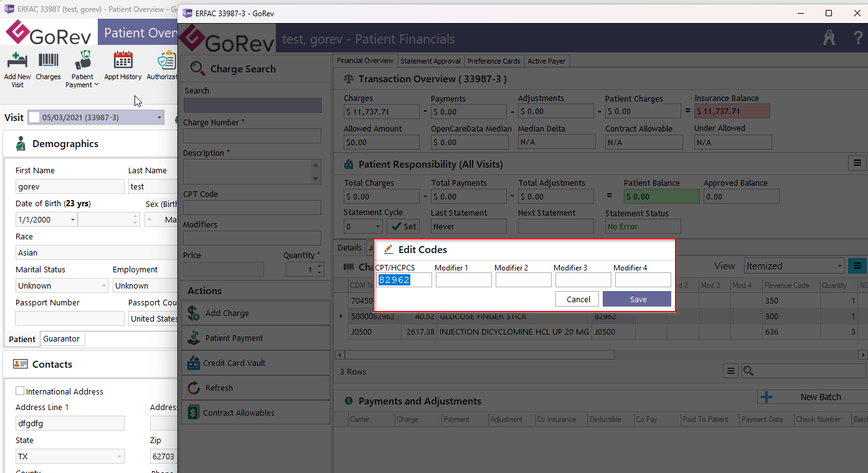This screenshot has width=868, height=473.
Task: Open State TX dropdown
Action: pos(119,456)
